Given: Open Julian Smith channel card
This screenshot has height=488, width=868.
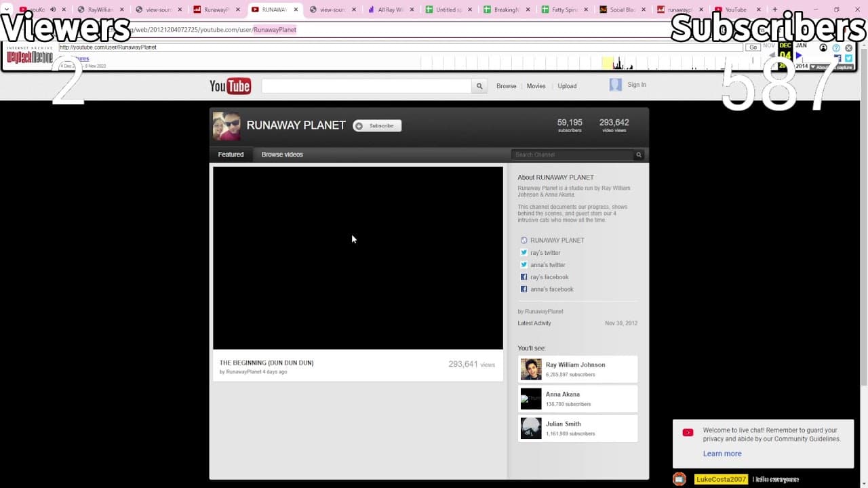Looking at the screenshot, I should (x=578, y=428).
